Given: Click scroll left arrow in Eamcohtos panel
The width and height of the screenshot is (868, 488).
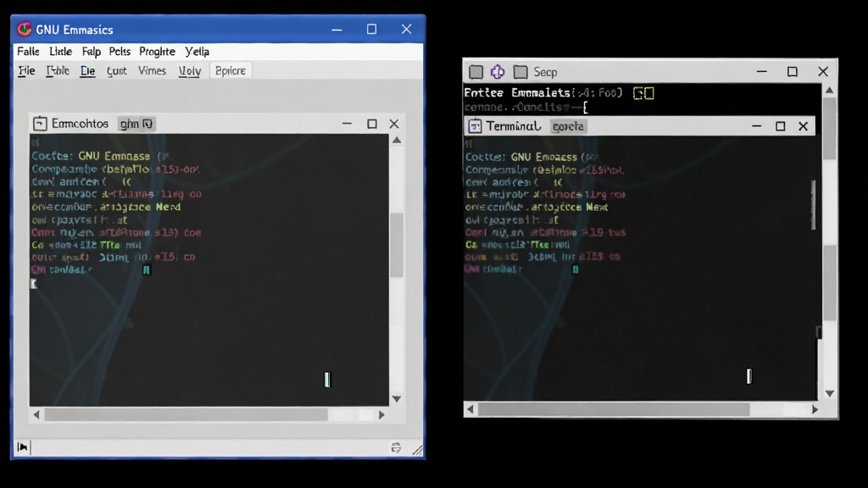Looking at the screenshot, I should pos(36,414).
